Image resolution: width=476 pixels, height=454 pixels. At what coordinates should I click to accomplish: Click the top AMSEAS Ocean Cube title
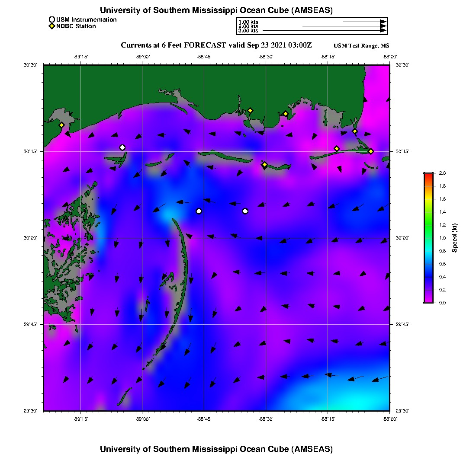click(216, 10)
